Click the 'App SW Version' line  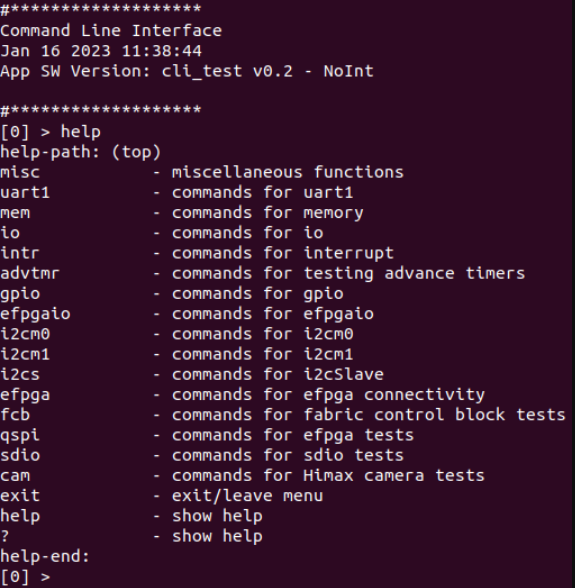[x=187, y=71]
